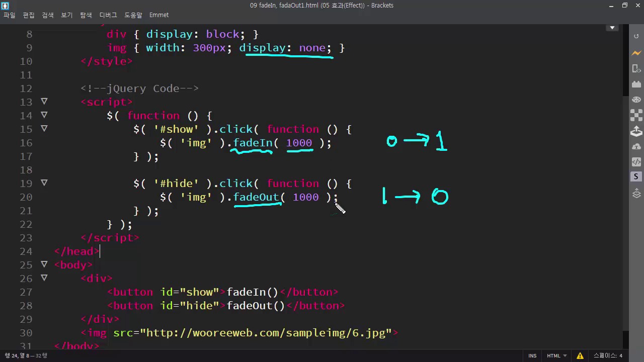The height and width of the screenshot is (362, 644).
Task: Click the checkerboard pattern sidebar icon
Action: [636, 116]
